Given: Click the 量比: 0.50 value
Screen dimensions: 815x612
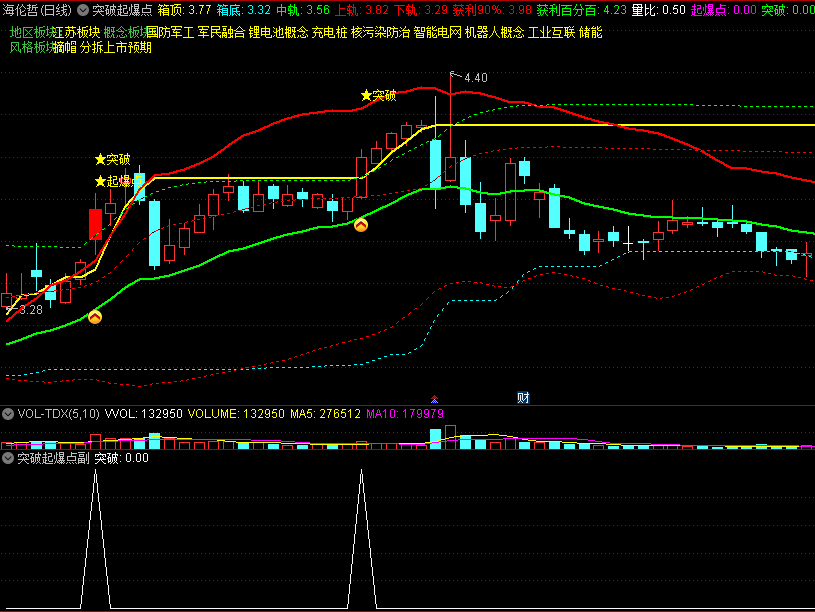Looking at the screenshot, I should pyautogui.click(x=658, y=10).
